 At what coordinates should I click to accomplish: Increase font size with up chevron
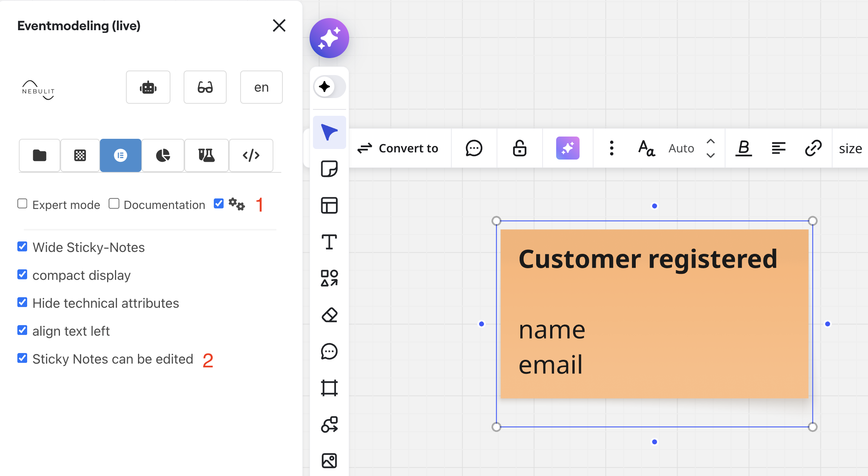(711, 141)
